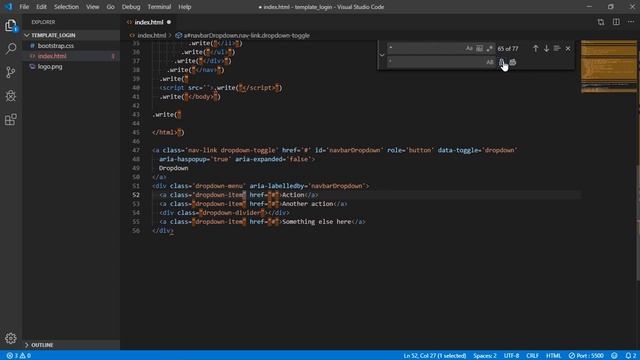Screen dimensions: 640x360
Task: Open bootstrap.css in the explorer
Action: click(x=56, y=46)
